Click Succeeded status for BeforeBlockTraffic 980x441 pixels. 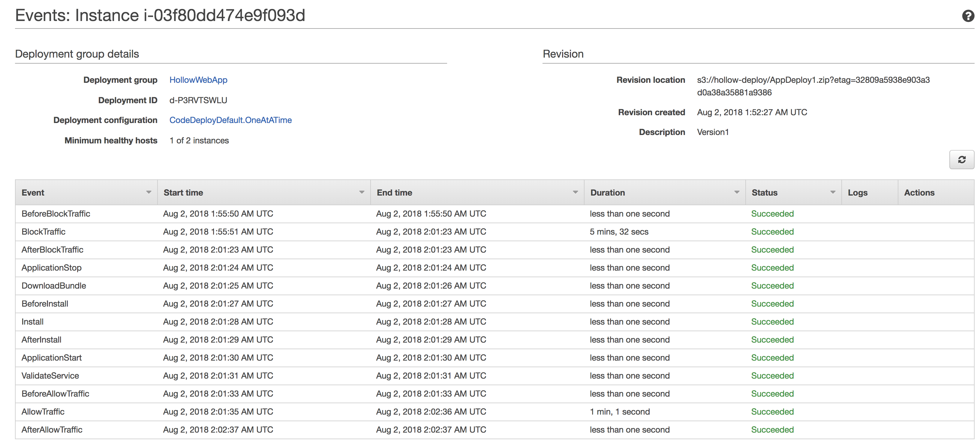pos(772,214)
